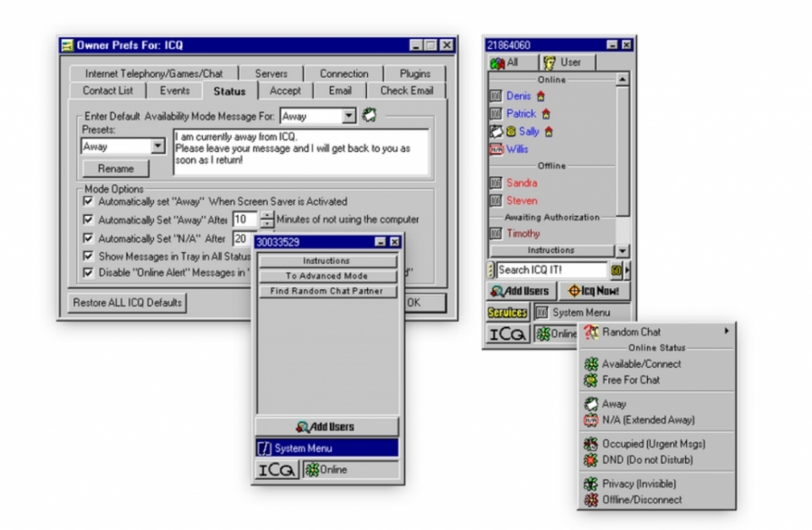This screenshot has height=530, width=812.
Task: Click the Privacy (Invisible) status icon
Action: [590, 484]
